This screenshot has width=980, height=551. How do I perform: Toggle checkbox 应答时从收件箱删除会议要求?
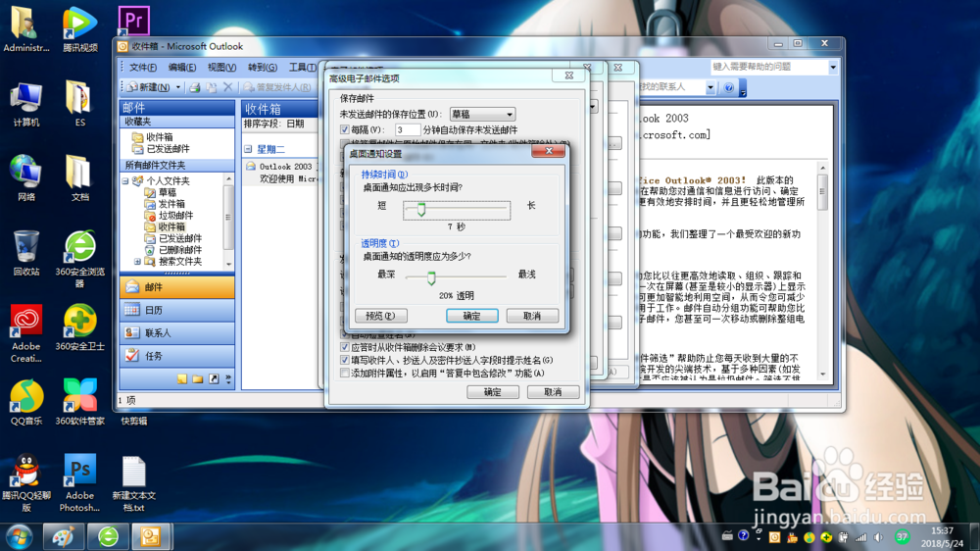(344, 347)
